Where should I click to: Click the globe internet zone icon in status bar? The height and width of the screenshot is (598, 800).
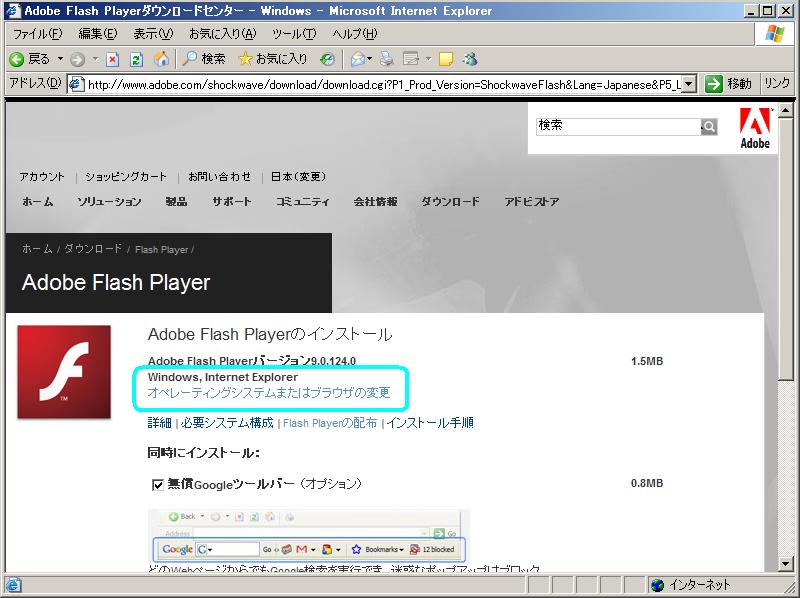pyautogui.click(x=658, y=585)
